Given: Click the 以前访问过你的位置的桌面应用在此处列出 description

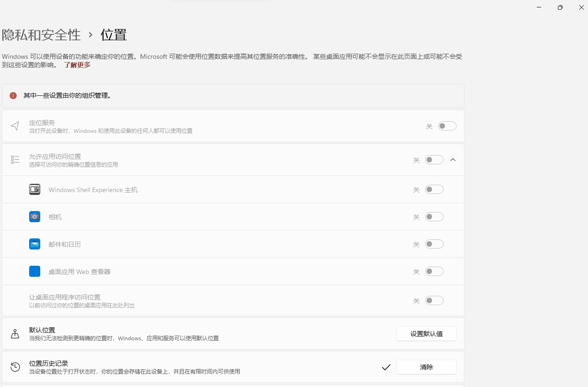Looking at the screenshot, I should click(x=82, y=306).
